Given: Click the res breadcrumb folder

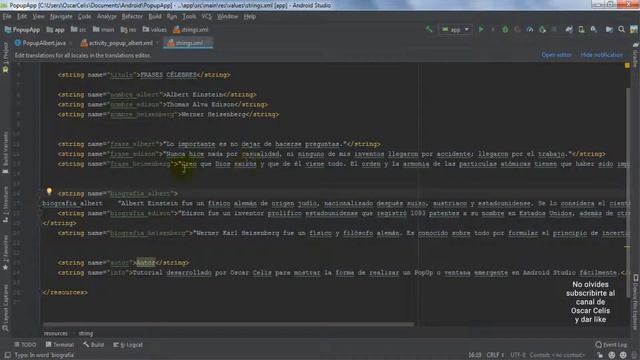Looking at the screenshot, I should pos(129,30).
